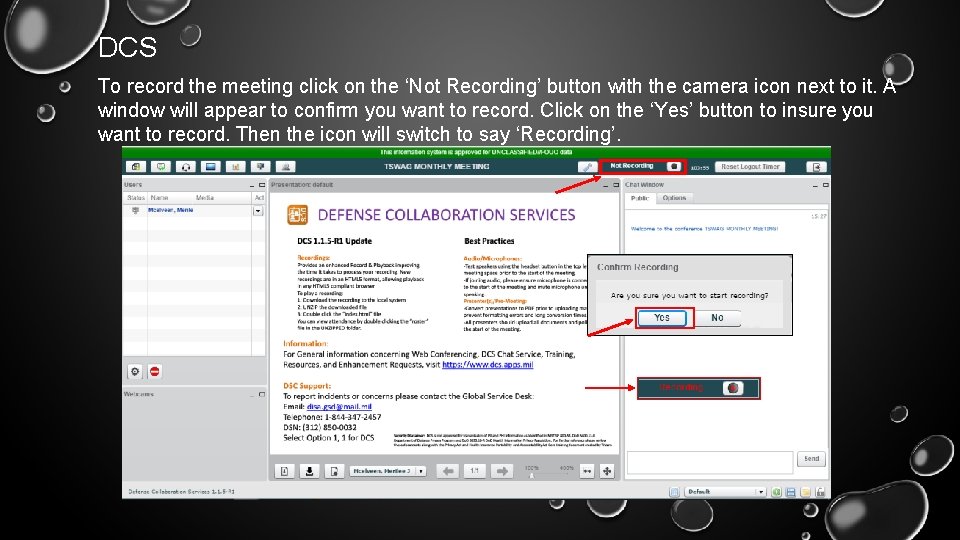960x540 pixels.
Task: Click the logout icon at the top right
Action: click(x=816, y=167)
